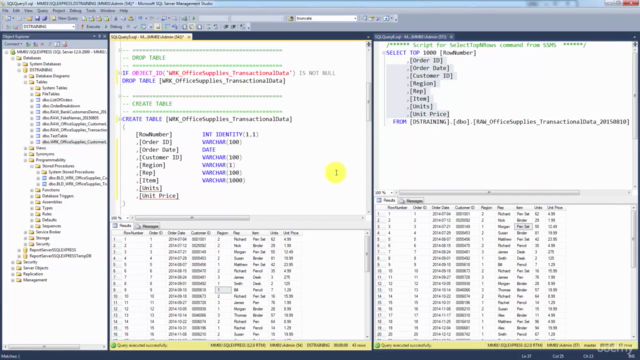
Task: Click DROP TABLE statement line in editor
Action: pyautogui.click(x=204, y=81)
